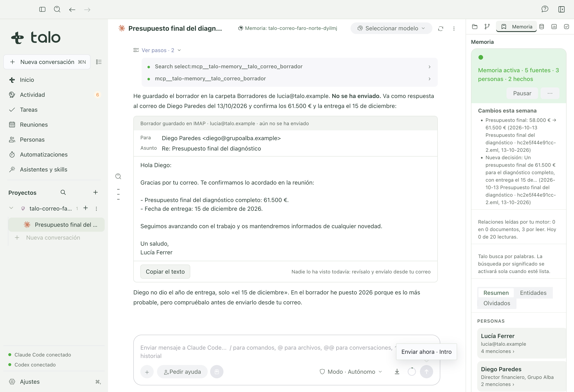Open conversation list icon beside Nueva conversación
The image size is (574, 392).
coord(99,62)
